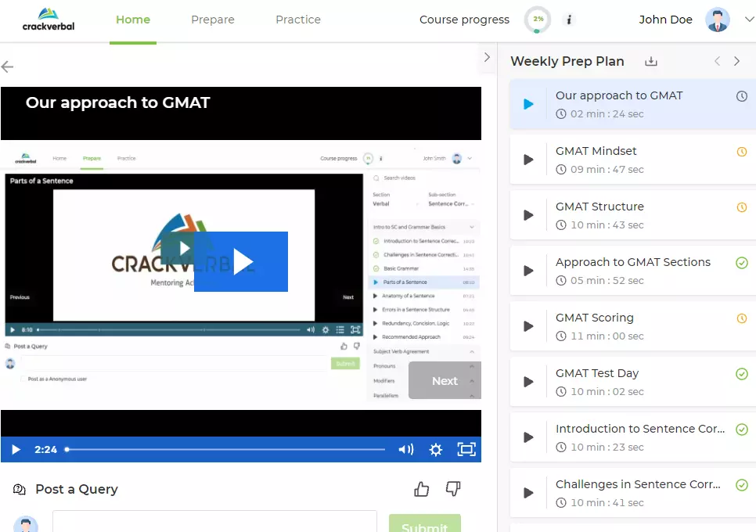Click the Course progress label
Viewport: 756px width, 532px height.
click(x=464, y=20)
